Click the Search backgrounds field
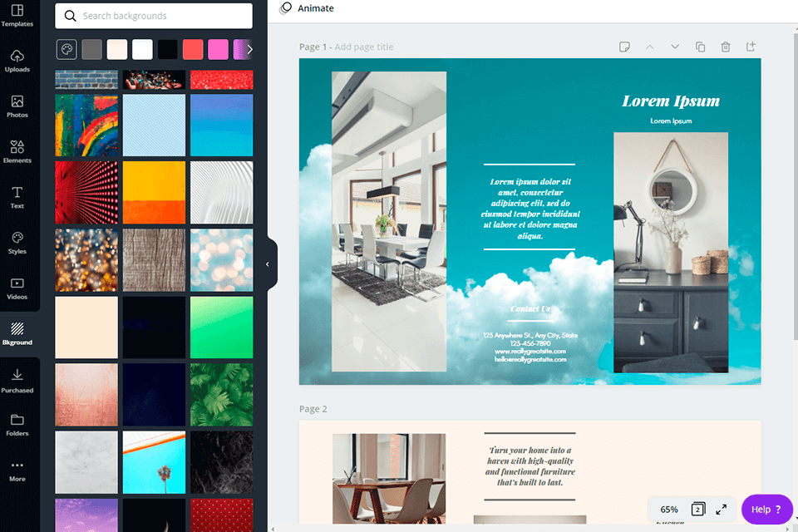798x532 pixels. pyautogui.click(x=153, y=16)
